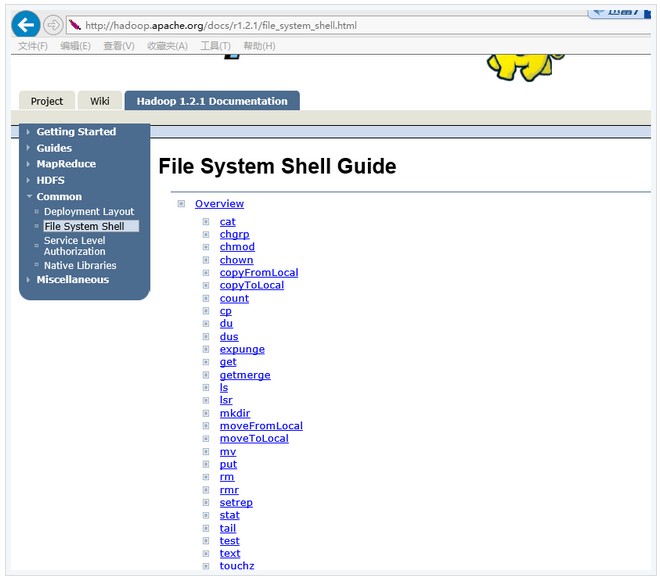Open the 收藏夹(A) menu

click(x=167, y=46)
